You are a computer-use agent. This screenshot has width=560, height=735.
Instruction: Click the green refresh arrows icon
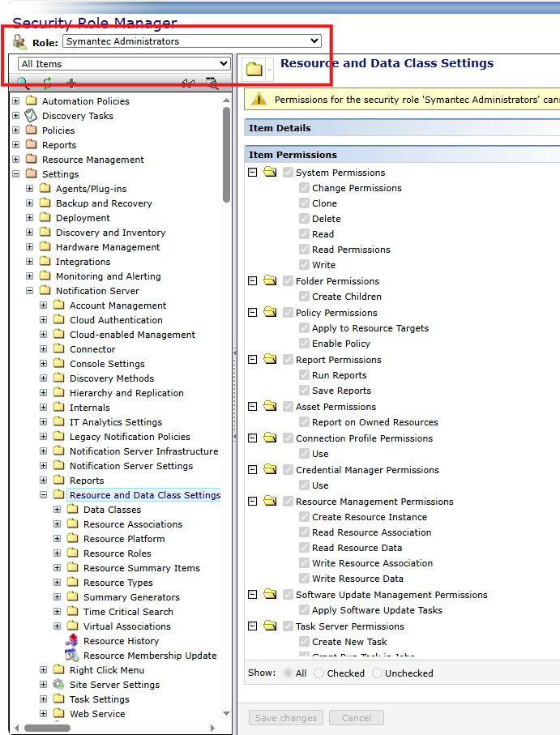tap(47, 83)
